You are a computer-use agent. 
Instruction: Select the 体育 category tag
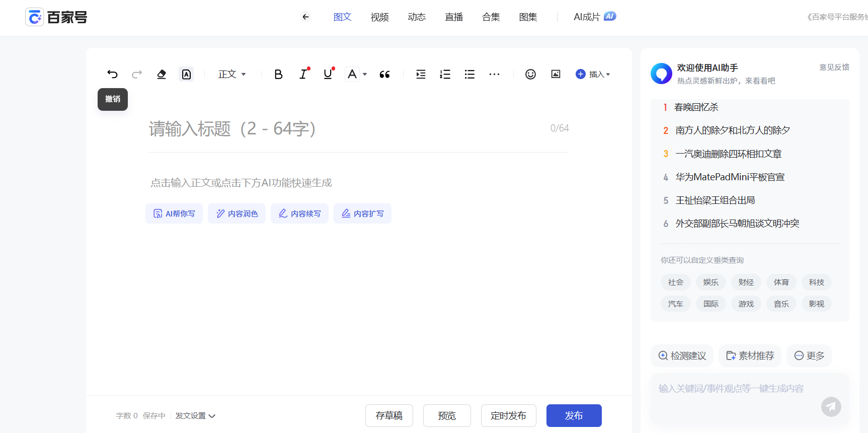click(x=781, y=282)
